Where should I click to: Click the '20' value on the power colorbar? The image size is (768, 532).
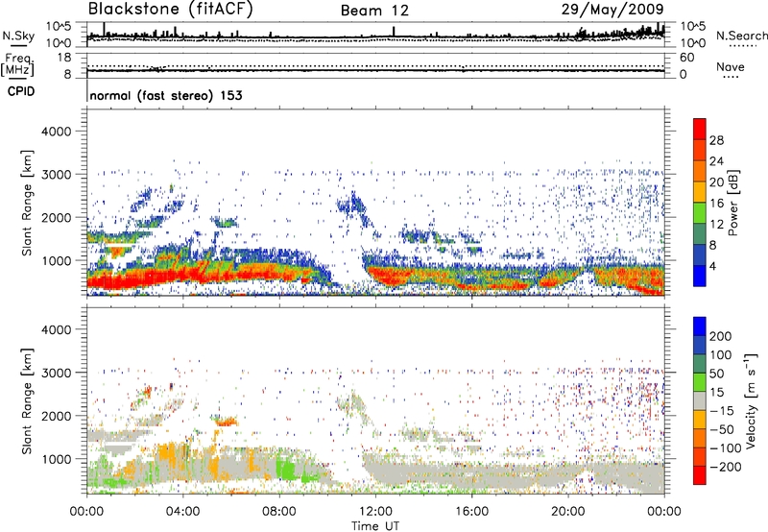[716, 182]
